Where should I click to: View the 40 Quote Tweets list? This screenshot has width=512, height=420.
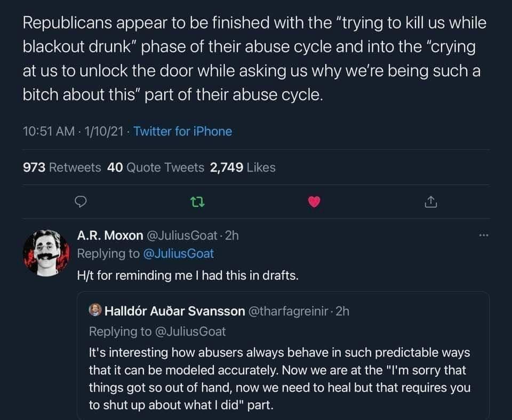[x=155, y=167]
